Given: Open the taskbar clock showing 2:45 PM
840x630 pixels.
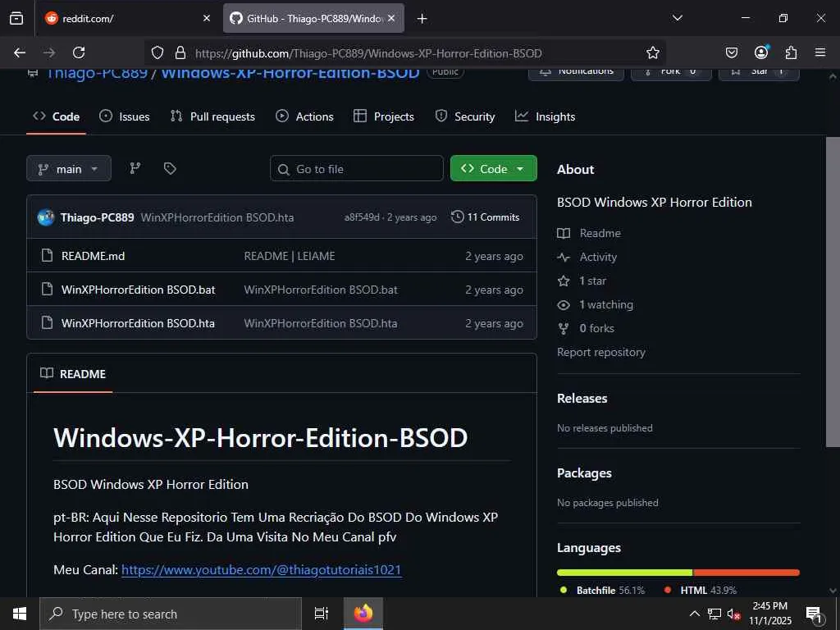Looking at the screenshot, I should tap(769, 614).
